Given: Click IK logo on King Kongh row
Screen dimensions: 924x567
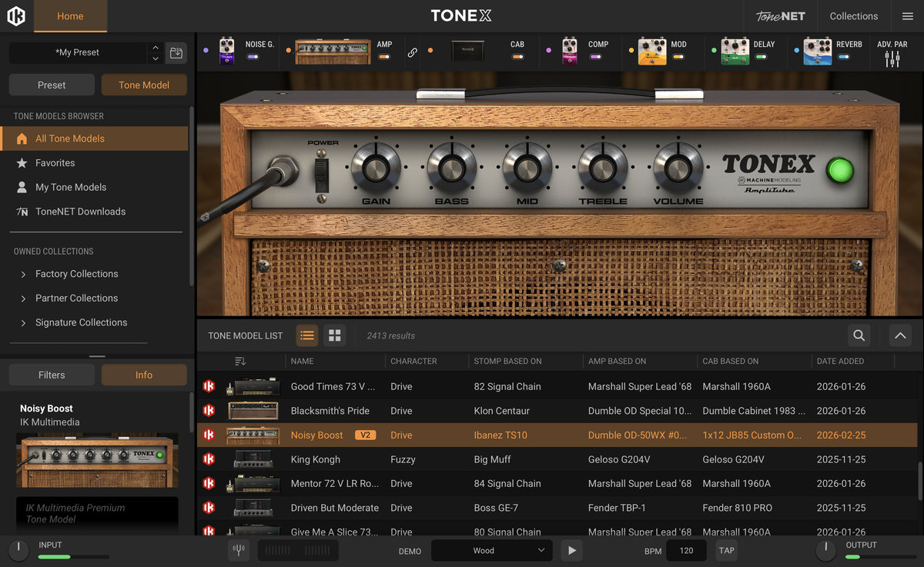Looking at the screenshot, I should [209, 459].
